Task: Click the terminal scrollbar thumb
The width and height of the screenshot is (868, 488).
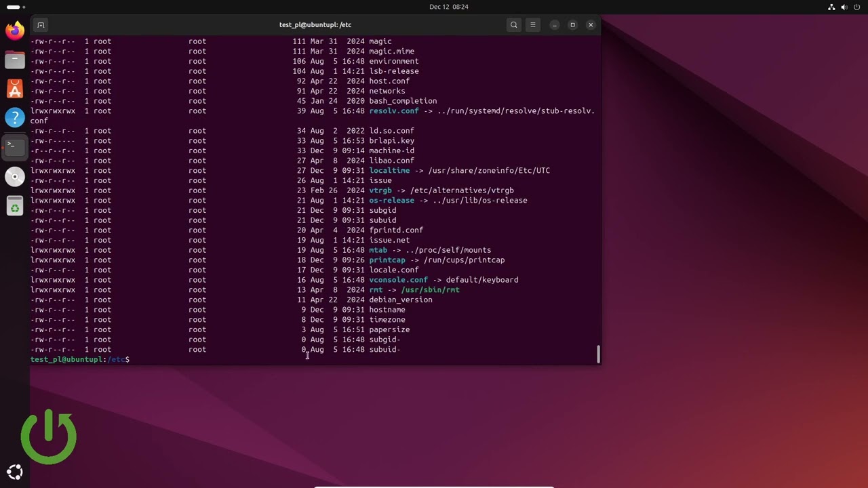Action: [598, 354]
